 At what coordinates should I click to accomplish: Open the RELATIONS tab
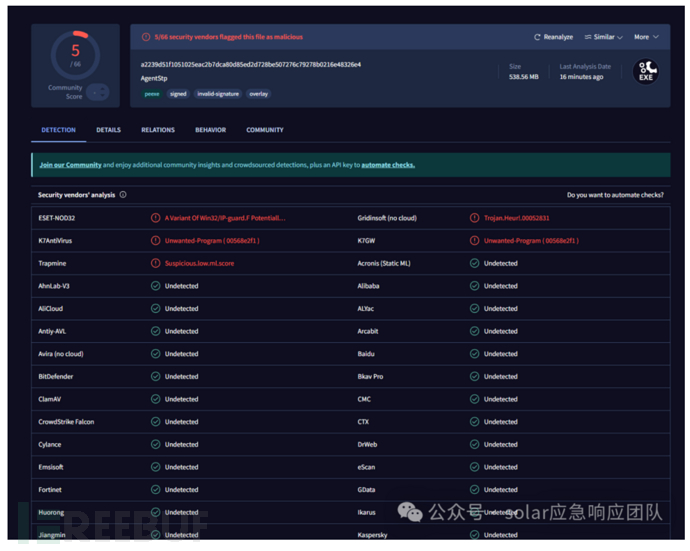click(x=158, y=130)
